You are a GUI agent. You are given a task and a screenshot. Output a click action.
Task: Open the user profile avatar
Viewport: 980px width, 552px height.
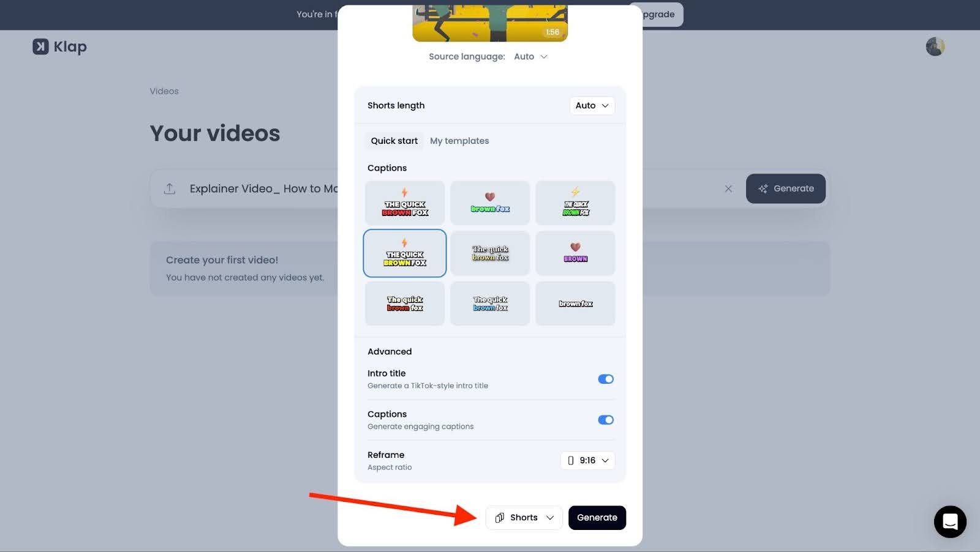click(935, 47)
